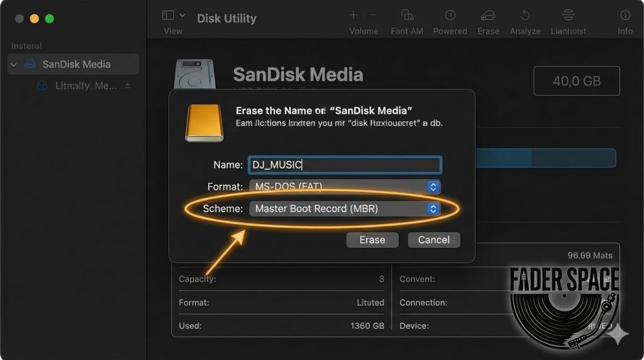Viewport: 644px width, 360px height.
Task: Click the Powered toolbar icon
Action: (450, 16)
